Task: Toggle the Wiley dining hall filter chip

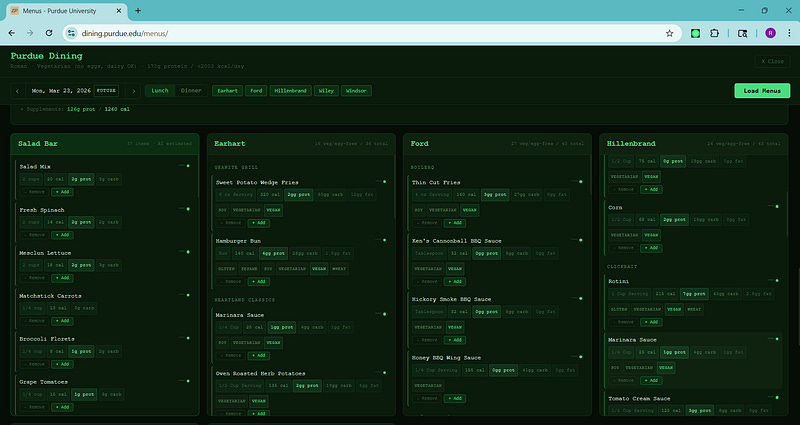Action: [326, 91]
